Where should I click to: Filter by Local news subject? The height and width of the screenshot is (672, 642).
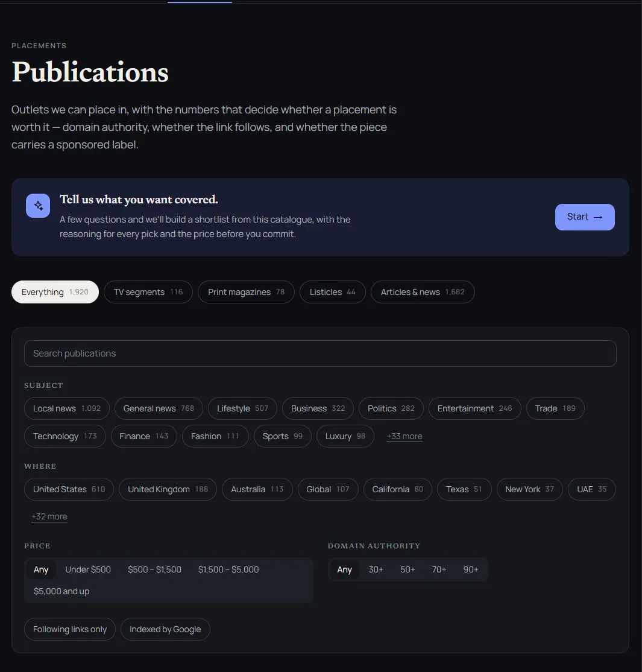(x=67, y=408)
